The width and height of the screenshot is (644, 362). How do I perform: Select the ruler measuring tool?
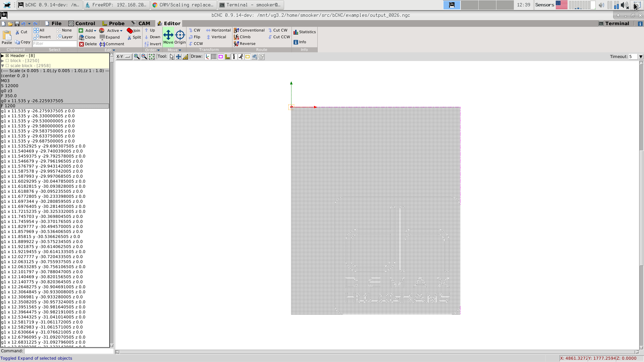point(185,57)
